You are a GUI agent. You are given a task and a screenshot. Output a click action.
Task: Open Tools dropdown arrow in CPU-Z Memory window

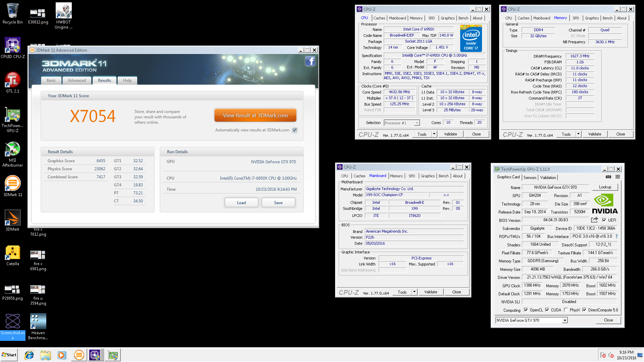pos(578,134)
